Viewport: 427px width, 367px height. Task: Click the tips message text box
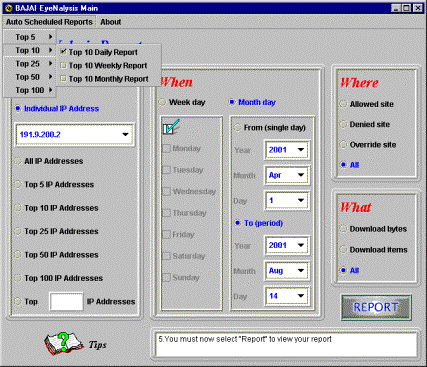pos(286,345)
